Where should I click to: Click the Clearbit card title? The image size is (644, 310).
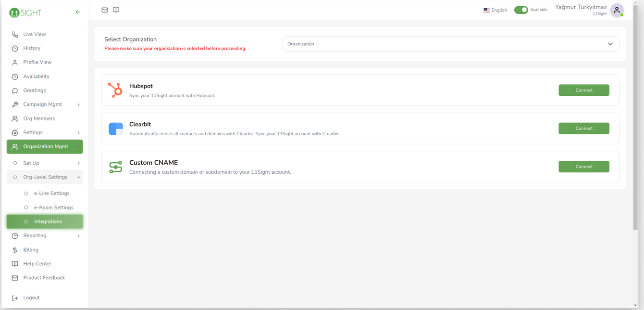(x=140, y=124)
